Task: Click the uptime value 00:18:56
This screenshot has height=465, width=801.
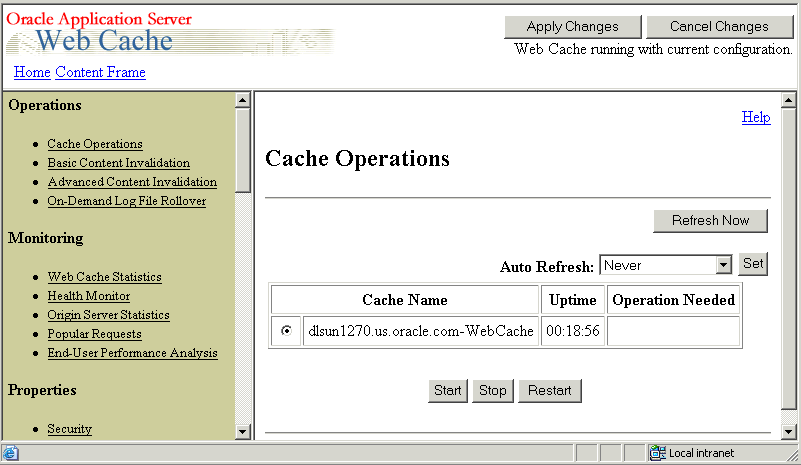Action: (x=573, y=331)
